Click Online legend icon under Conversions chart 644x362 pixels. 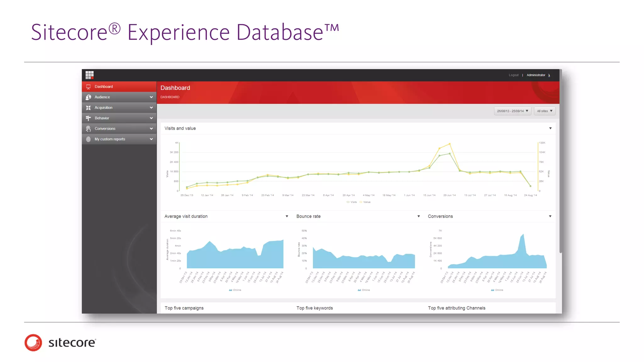coord(492,290)
